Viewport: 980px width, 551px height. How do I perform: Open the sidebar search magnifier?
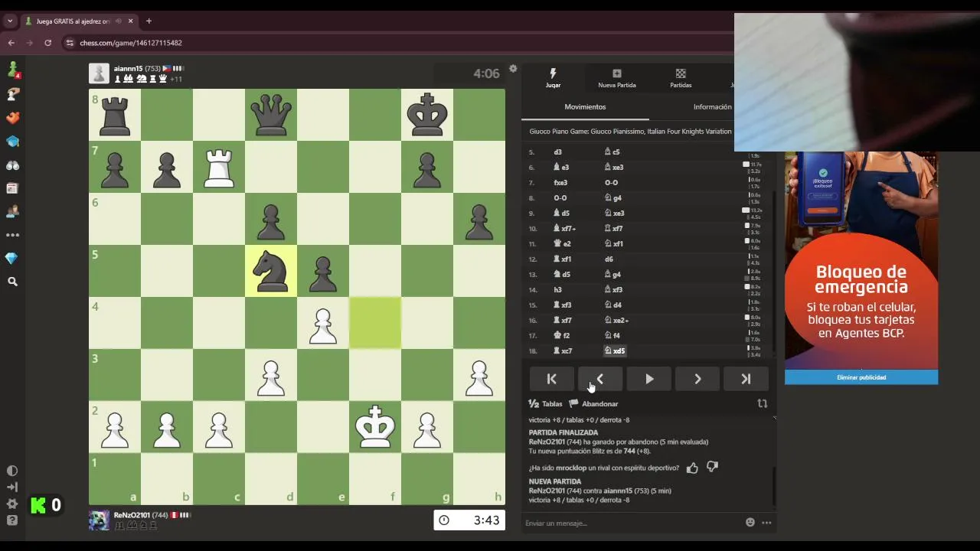click(x=12, y=282)
